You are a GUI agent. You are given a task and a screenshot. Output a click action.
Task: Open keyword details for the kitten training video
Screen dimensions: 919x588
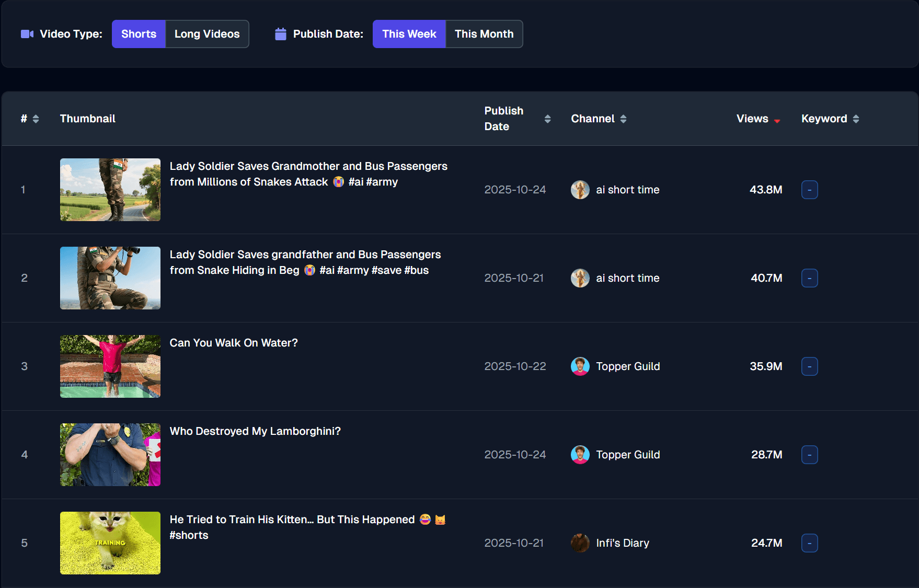tap(809, 543)
